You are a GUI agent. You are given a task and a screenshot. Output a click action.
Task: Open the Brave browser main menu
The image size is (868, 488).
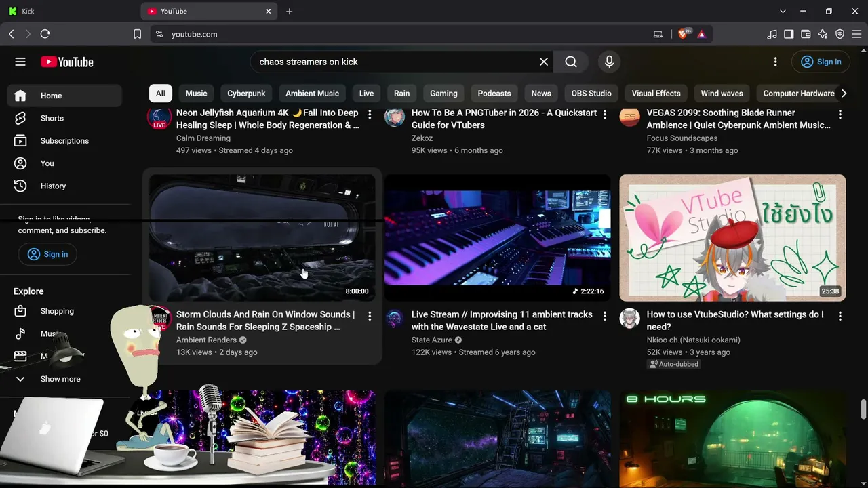pyautogui.click(x=856, y=34)
